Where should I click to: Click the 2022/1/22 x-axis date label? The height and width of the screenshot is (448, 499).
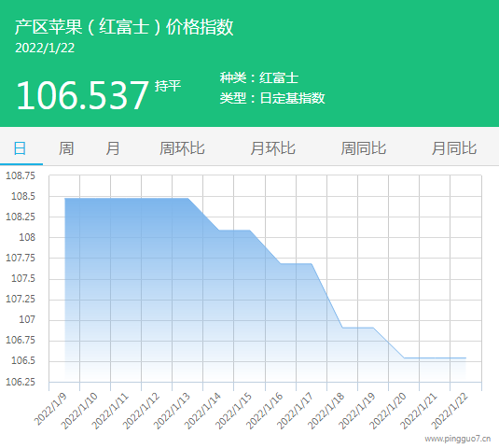pos(450,411)
